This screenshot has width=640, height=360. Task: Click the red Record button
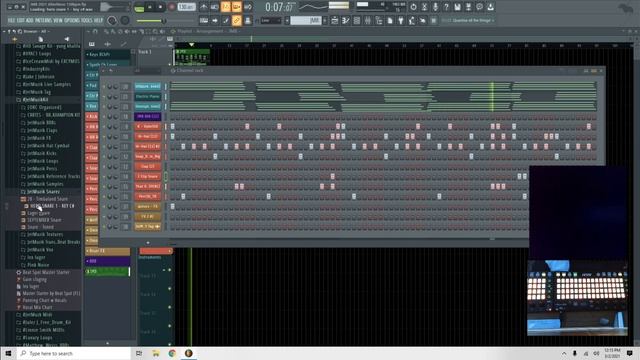click(x=172, y=7)
